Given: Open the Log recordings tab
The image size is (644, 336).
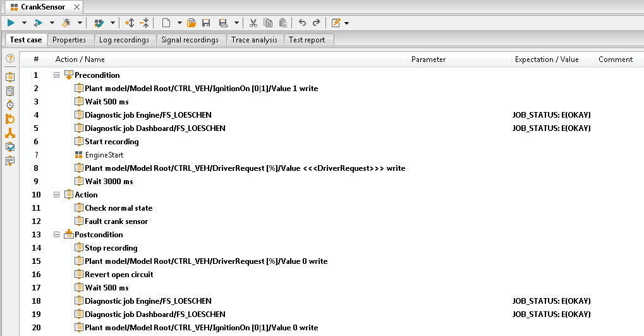Looking at the screenshot, I should pyautogui.click(x=124, y=40).
